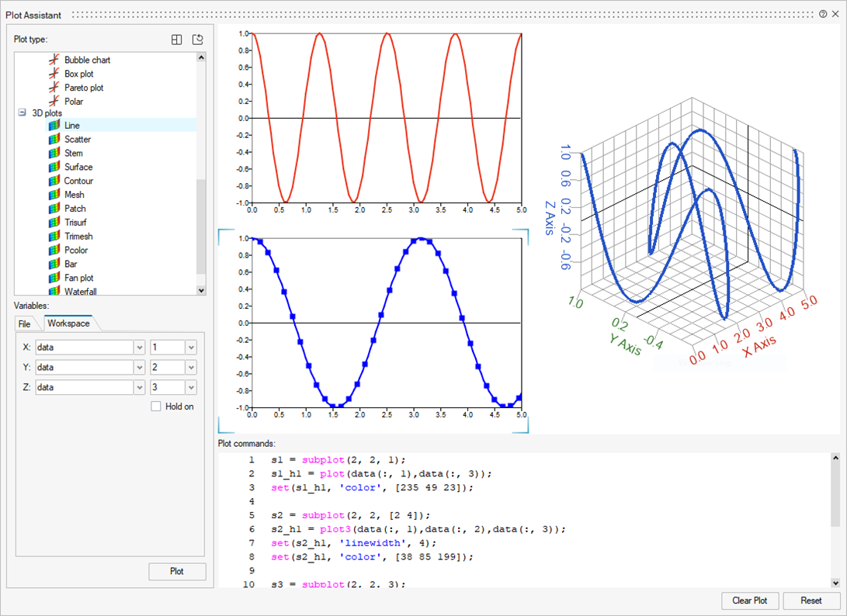Click the subplot layout icon above plot types
The height and width of the screenshot is (616, 847).
click(177, 40)
